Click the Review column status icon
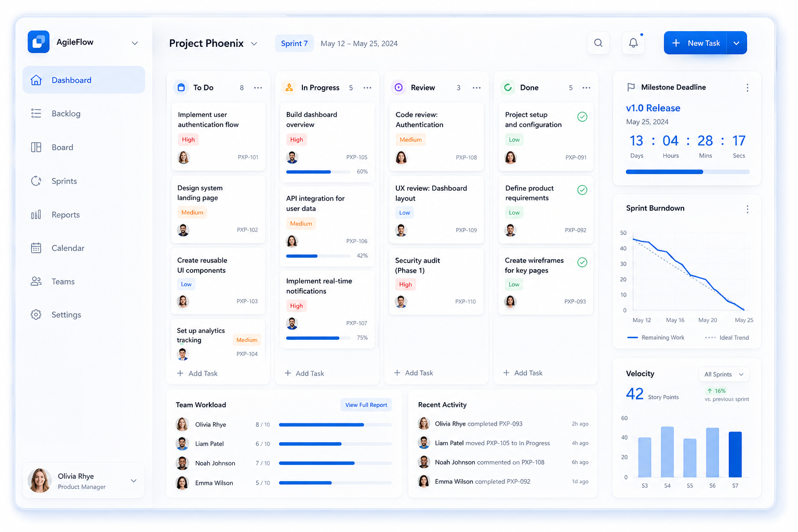This screenshot has height=532, width=798. [398, 87]
